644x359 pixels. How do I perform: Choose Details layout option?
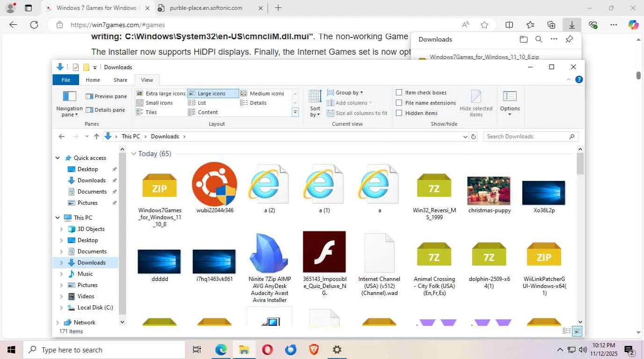point(254,103)
